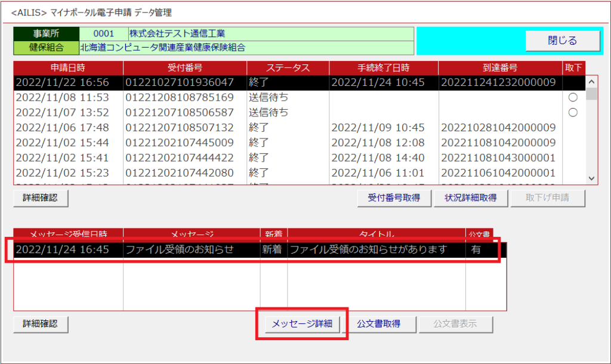Click 受付番号取得 button
611x364 pixels.
394,198
